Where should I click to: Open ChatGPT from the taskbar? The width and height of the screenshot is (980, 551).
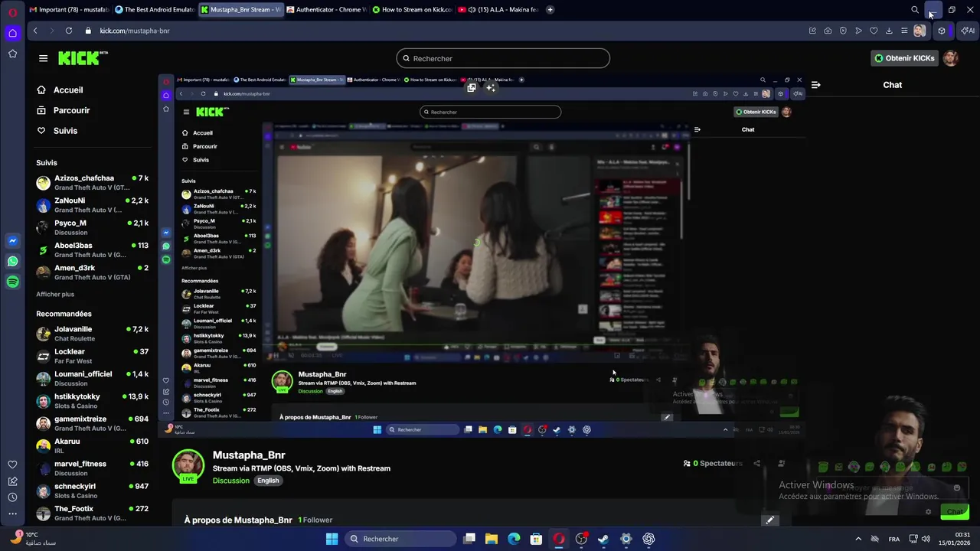tap(648, 539)
